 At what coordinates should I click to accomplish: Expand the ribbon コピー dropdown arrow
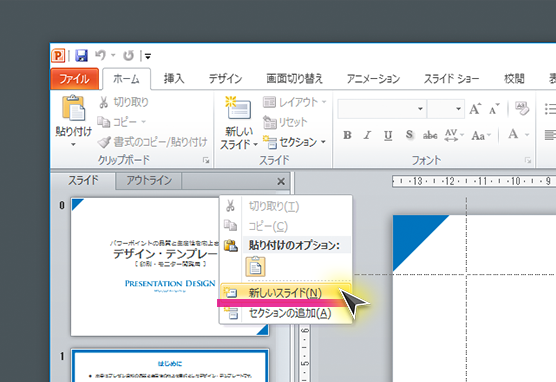[143, 122]
